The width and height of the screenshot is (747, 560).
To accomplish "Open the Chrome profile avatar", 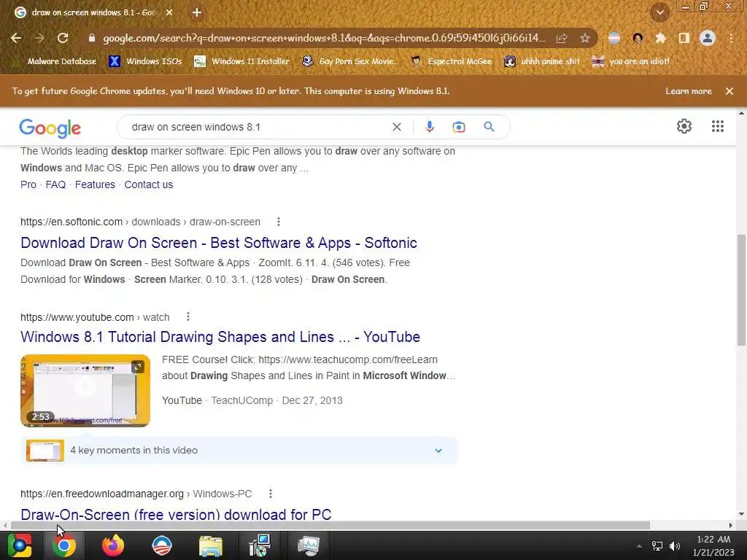I will [x=708, y=38].
